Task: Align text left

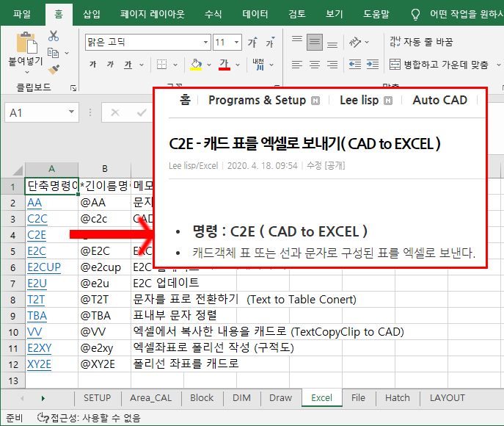Action: tap(296, 65)
